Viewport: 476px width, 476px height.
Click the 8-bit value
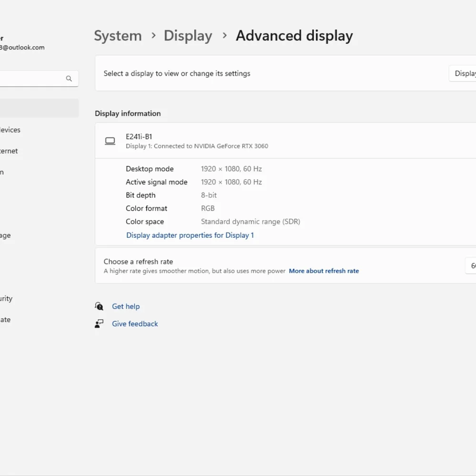(209, 195)
